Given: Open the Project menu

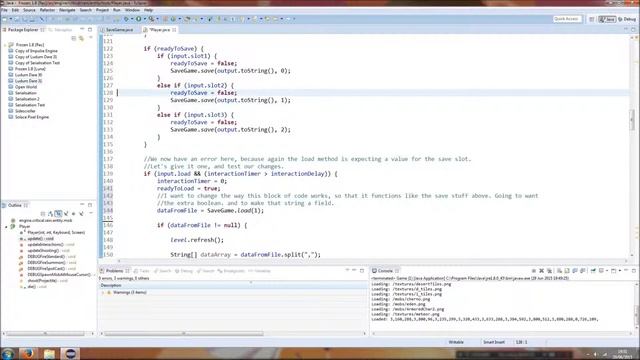Looking at the screenshot, I should [x=102, y=10].
